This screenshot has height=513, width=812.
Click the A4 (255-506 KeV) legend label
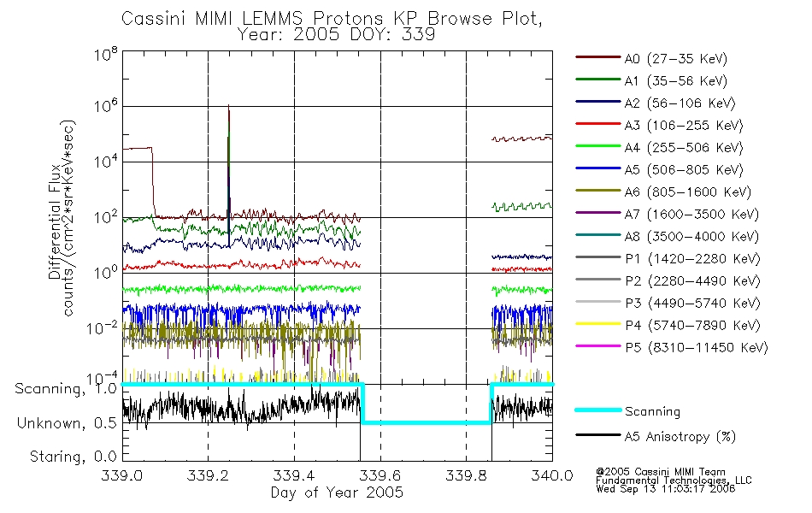(684, 148)
